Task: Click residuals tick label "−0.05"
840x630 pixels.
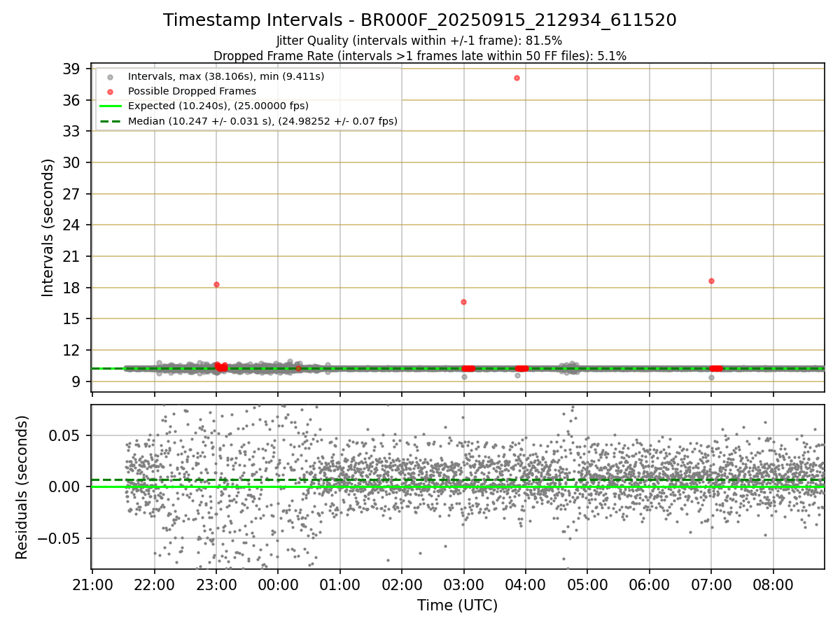Action: (x=59, y=538)
